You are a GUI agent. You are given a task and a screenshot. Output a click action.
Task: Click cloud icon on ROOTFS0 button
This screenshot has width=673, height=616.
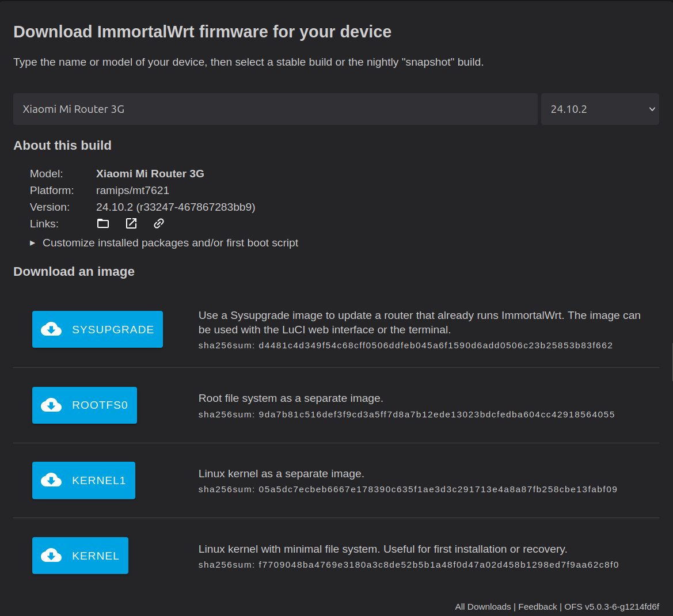click(x=51, y=405)
